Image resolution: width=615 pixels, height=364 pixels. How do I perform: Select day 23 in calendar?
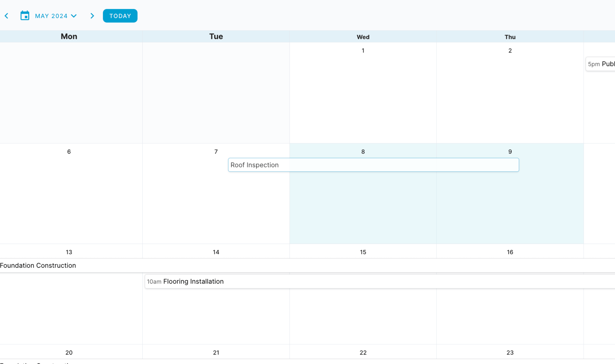(510, 353)
